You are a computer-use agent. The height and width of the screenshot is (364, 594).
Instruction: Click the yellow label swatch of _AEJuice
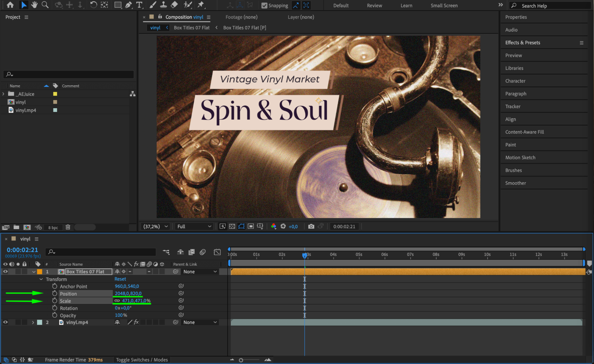click(x=55, y=94)
